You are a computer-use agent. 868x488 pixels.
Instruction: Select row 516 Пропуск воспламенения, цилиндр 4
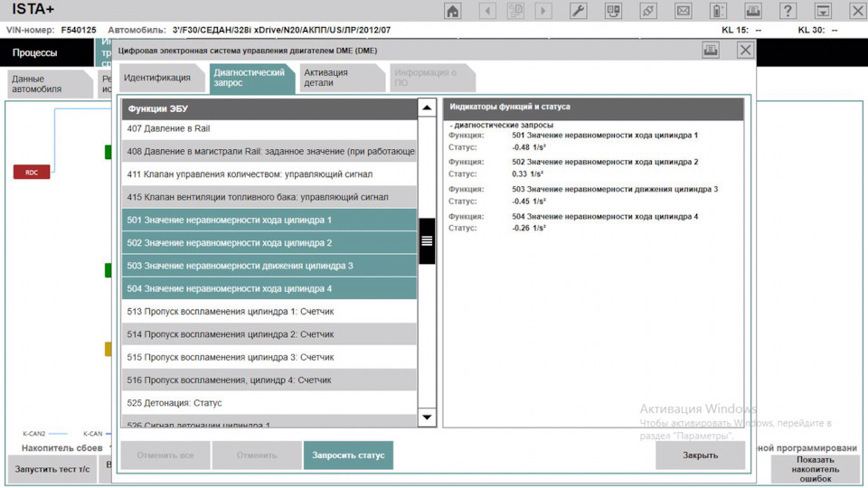click(x=269, y=380)
